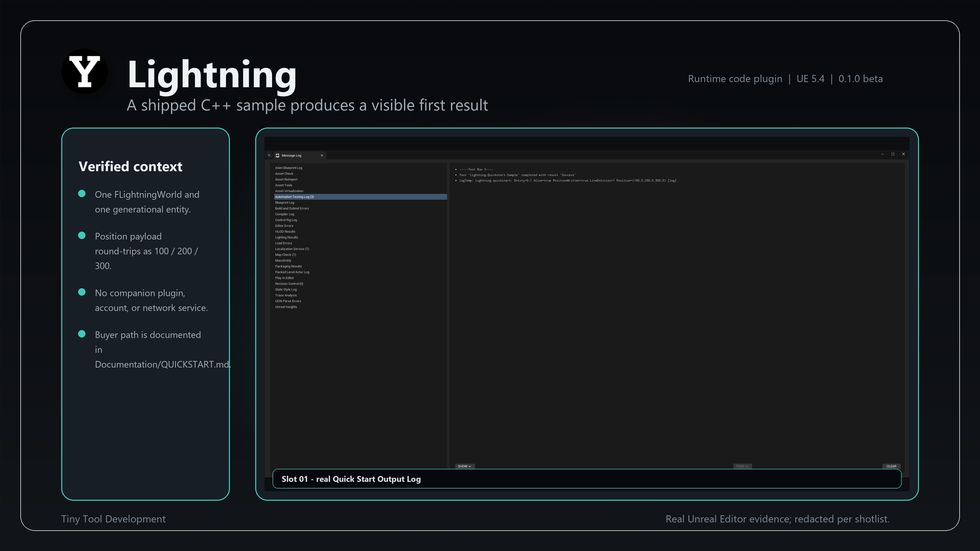Select Compiler Log category
The image size is (980, 551).
tap(360, 214)
